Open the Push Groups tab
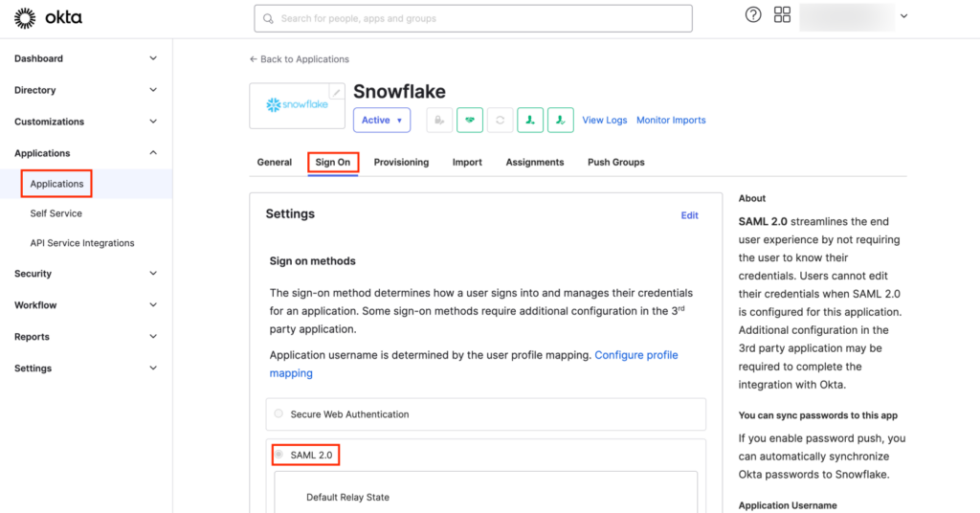The width and height of the screenshot is (980, 513). click(x=615, y=163)
